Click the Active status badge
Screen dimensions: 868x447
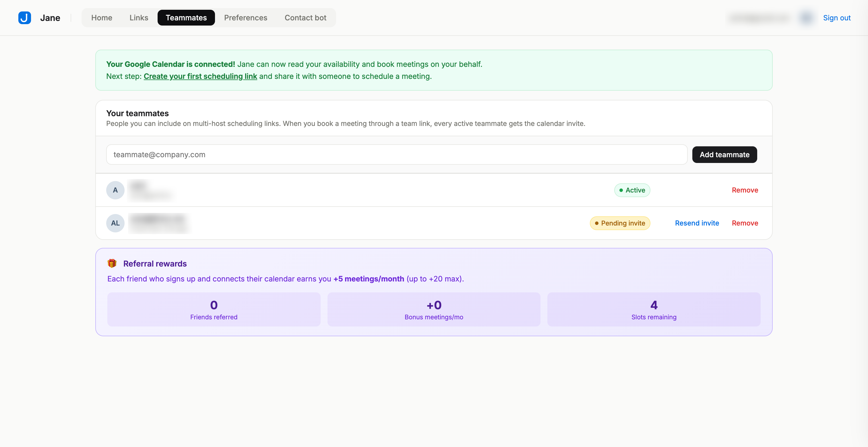click(632, 190)
